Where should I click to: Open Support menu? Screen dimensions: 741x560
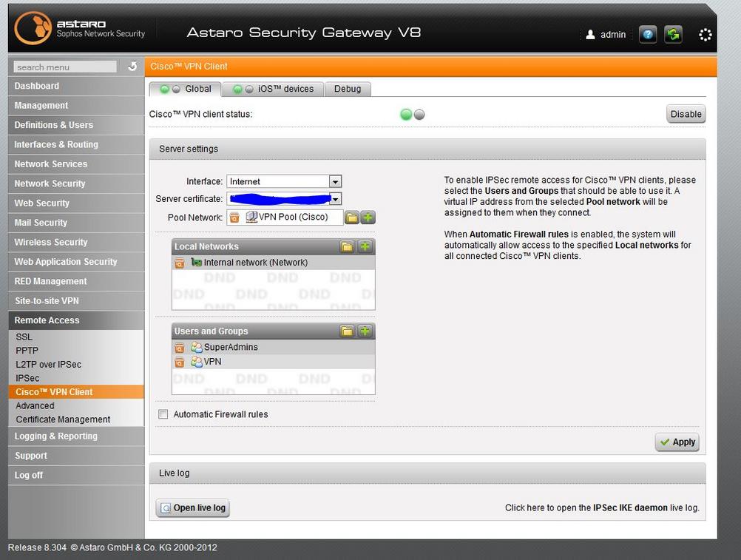[76, 456]
